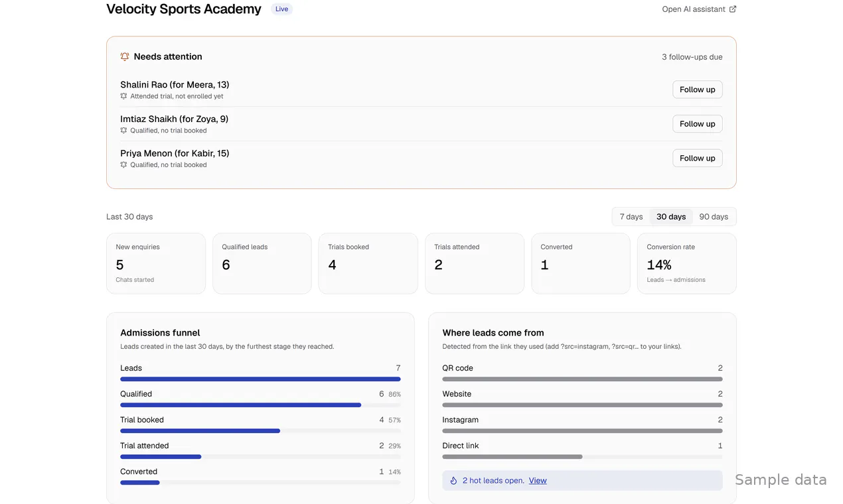Follow up with Shalini Rao
Image resolution: width=843 pixels, height=504 pixels.
698,90
